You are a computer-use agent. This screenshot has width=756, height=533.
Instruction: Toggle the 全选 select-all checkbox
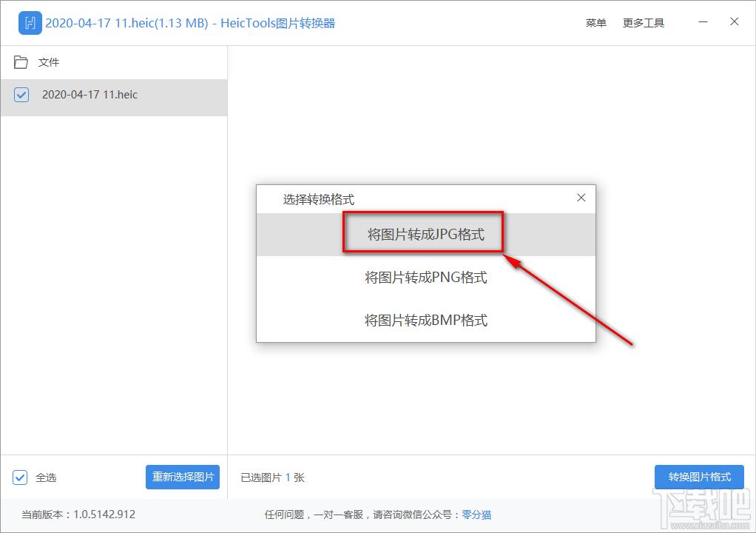click(x=19, y=477)
